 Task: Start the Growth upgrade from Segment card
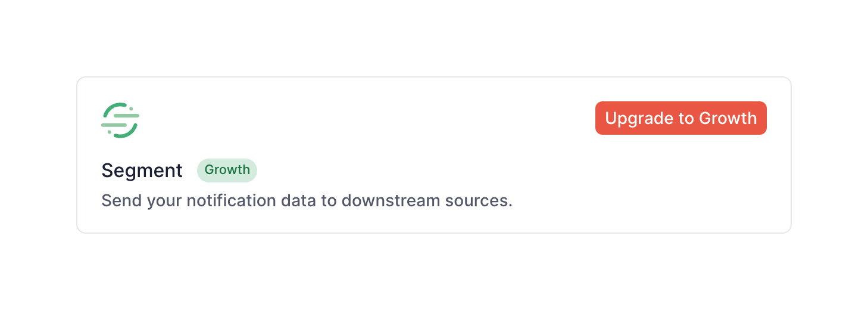pyautogui.click(x=680, y=118)
